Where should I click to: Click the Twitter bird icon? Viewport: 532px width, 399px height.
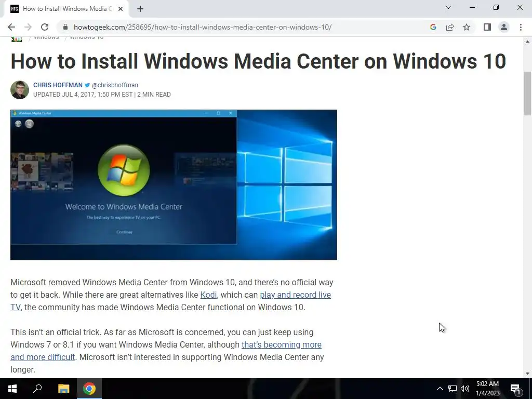[87, 85]
